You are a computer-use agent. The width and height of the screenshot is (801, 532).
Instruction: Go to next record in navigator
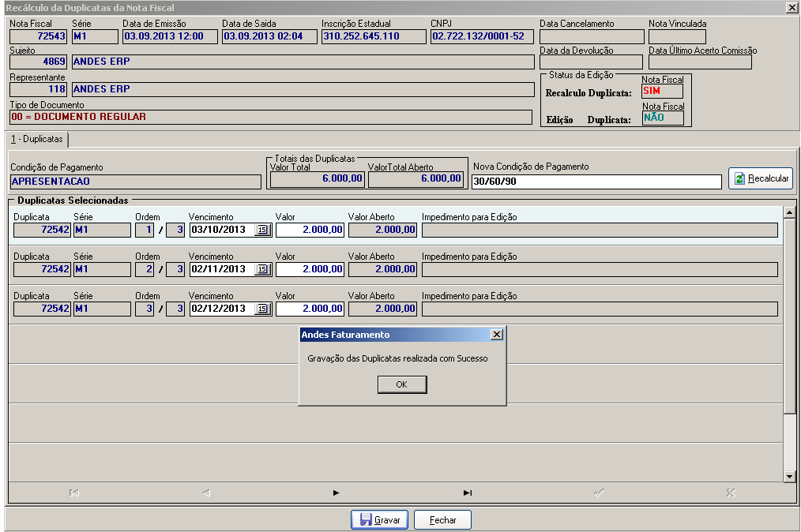click(336, 493)
